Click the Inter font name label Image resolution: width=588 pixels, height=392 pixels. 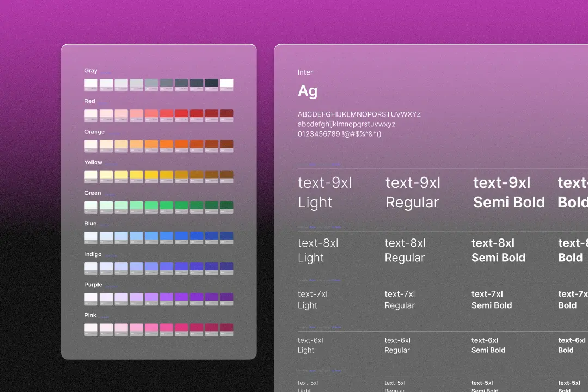coord(305,72)
